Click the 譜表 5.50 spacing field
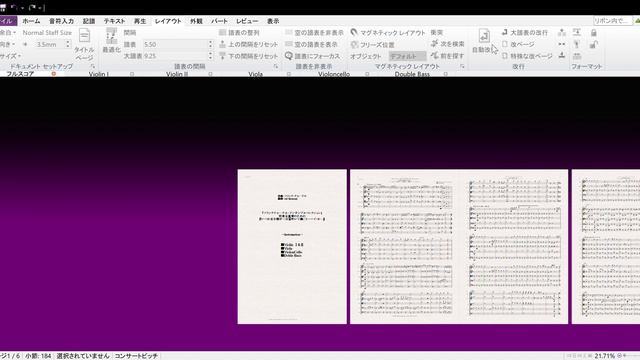 pos(175,44)
